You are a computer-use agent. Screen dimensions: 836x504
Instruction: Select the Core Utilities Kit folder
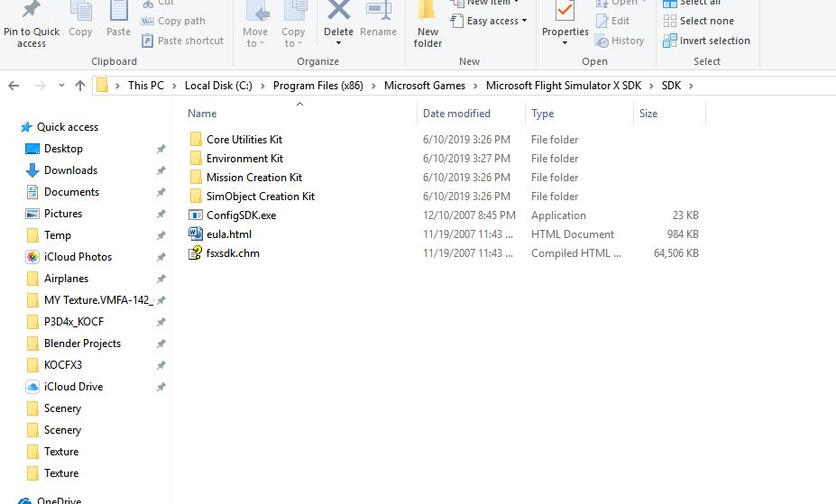coord(244,139)
